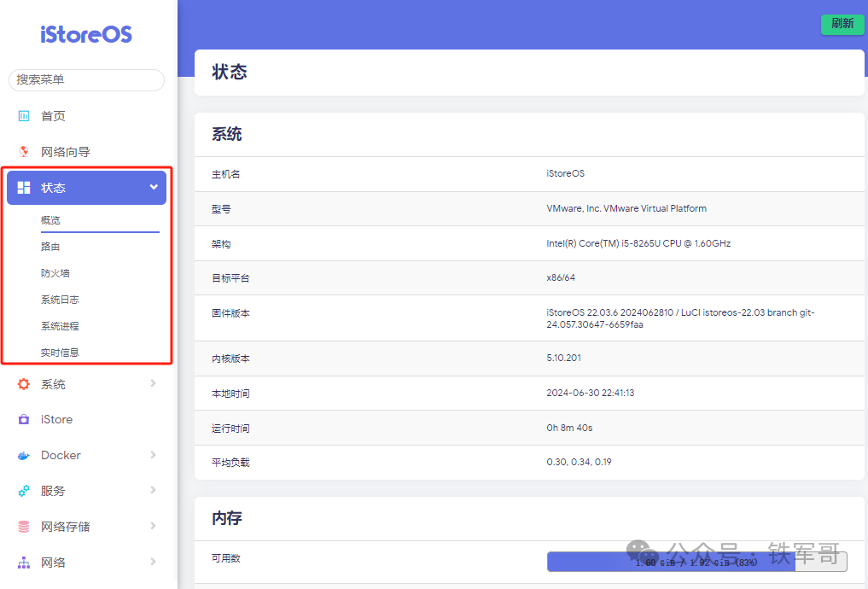868x589 pixels.
Task: Select the 系统日志 submenu entry
Action: click(x=61, y=299)
